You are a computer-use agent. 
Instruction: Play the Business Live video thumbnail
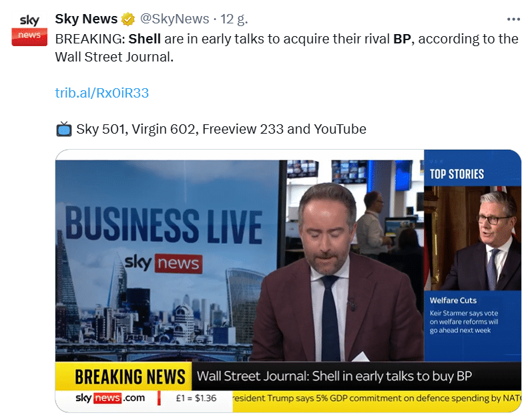(x=288, y=281)
